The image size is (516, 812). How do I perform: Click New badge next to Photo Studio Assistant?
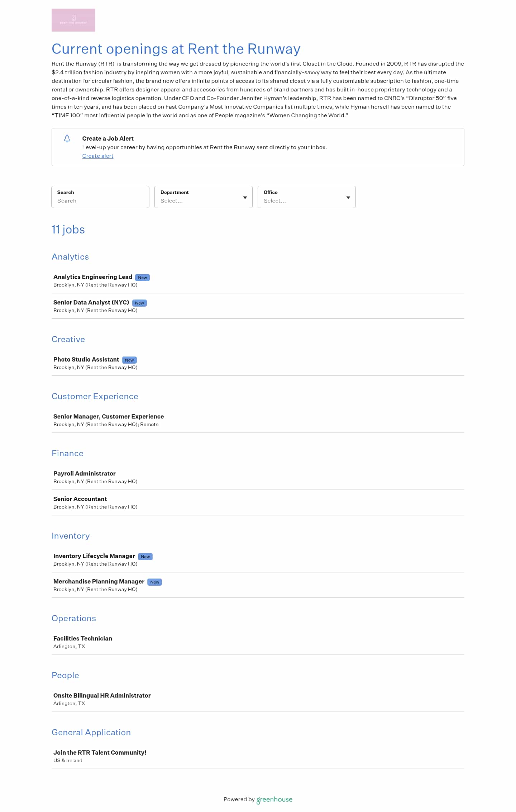coord(129,360)
